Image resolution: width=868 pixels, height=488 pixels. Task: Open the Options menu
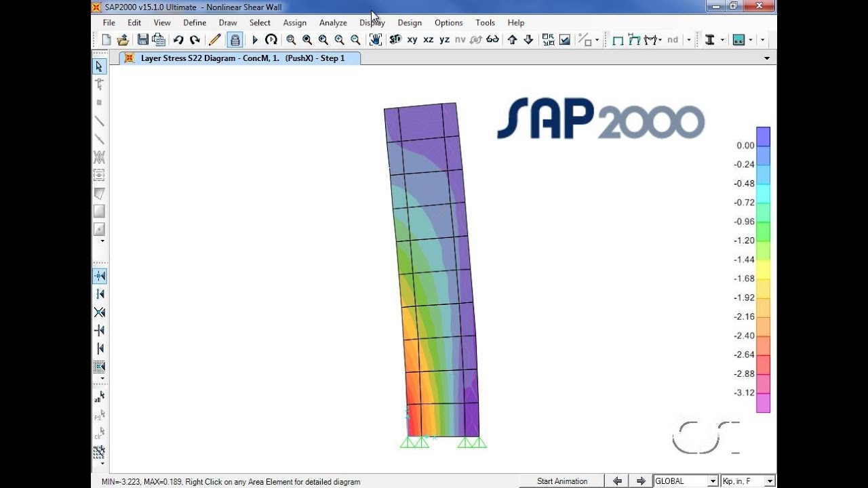tap(449, 22)
